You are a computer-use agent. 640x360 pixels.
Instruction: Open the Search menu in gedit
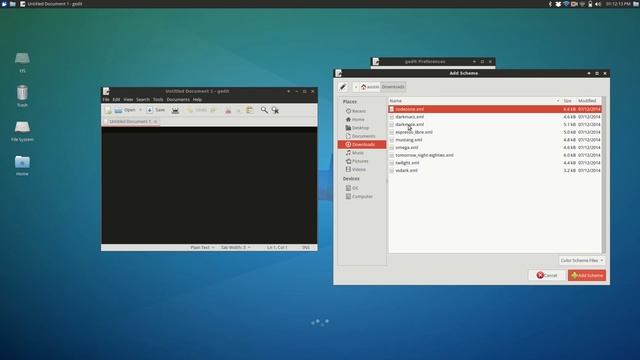143,100
